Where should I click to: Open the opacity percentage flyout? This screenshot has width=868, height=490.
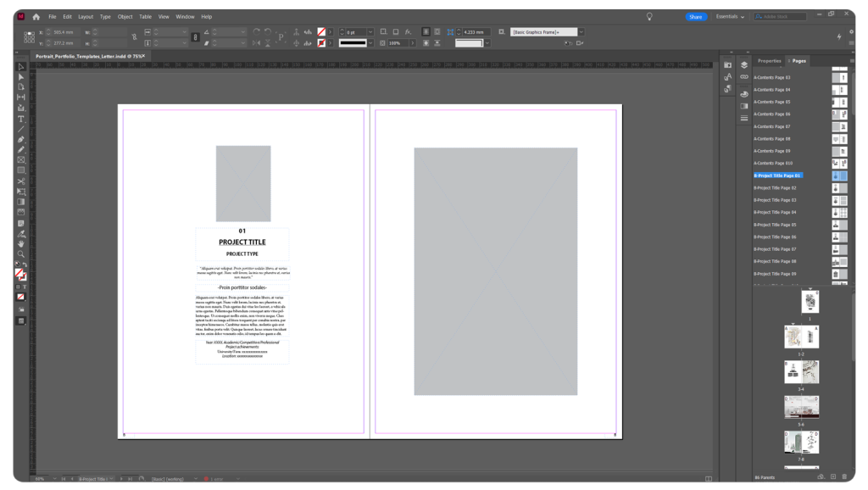tap(413, 43)
